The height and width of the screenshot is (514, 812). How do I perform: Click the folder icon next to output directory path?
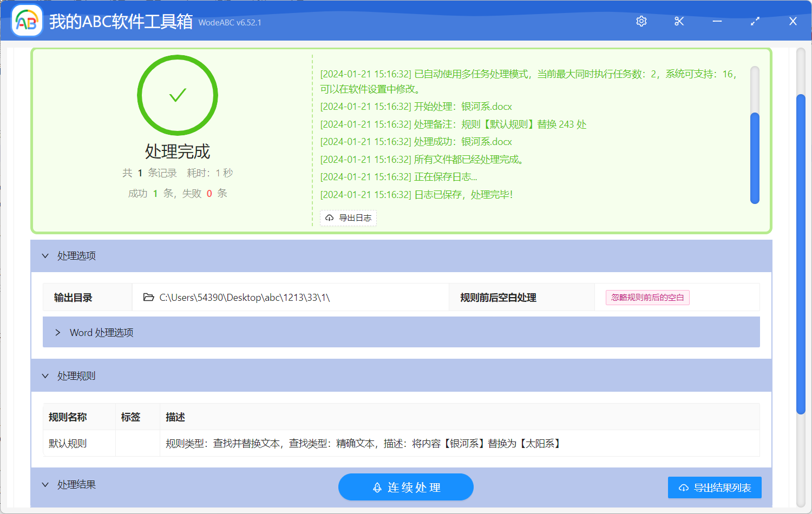149,297
